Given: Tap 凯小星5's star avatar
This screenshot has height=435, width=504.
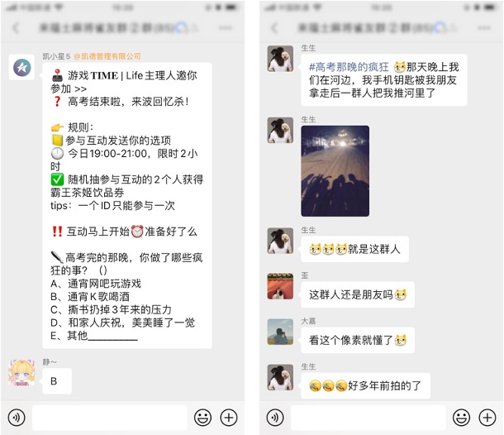Looking at the screenshot, I should tap(21, 67).
